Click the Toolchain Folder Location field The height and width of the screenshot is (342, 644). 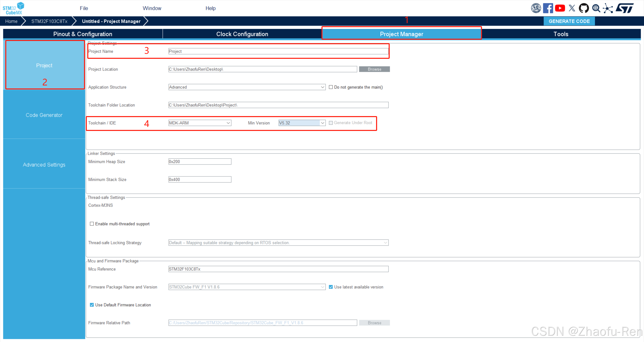pyautogui.click(x=278, y=105)
